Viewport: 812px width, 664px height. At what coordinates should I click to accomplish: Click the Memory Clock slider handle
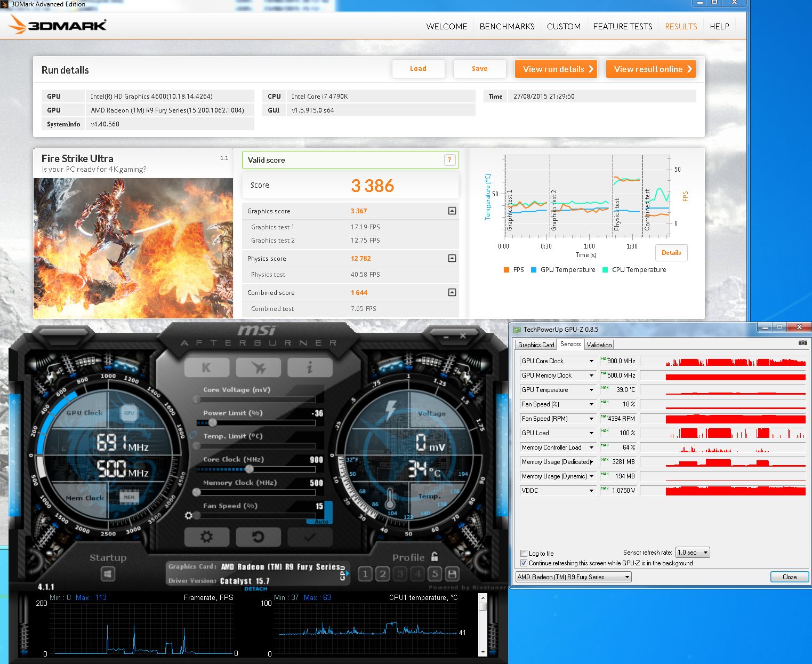(196, 492)
